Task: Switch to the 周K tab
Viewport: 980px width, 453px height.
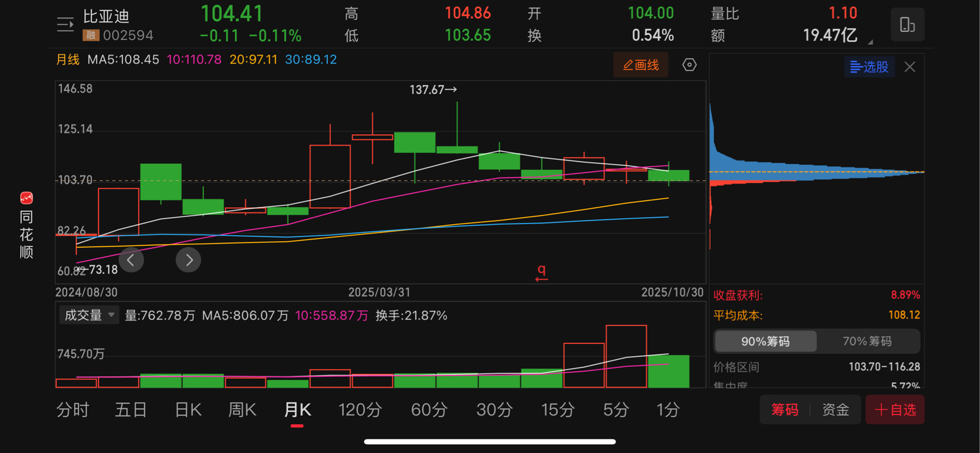Action: tap(242, 410)
